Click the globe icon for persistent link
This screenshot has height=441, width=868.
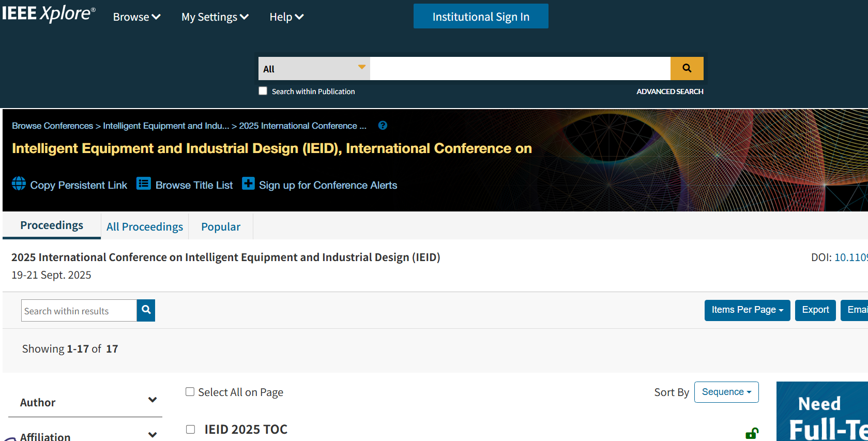[x=19, y=184]
